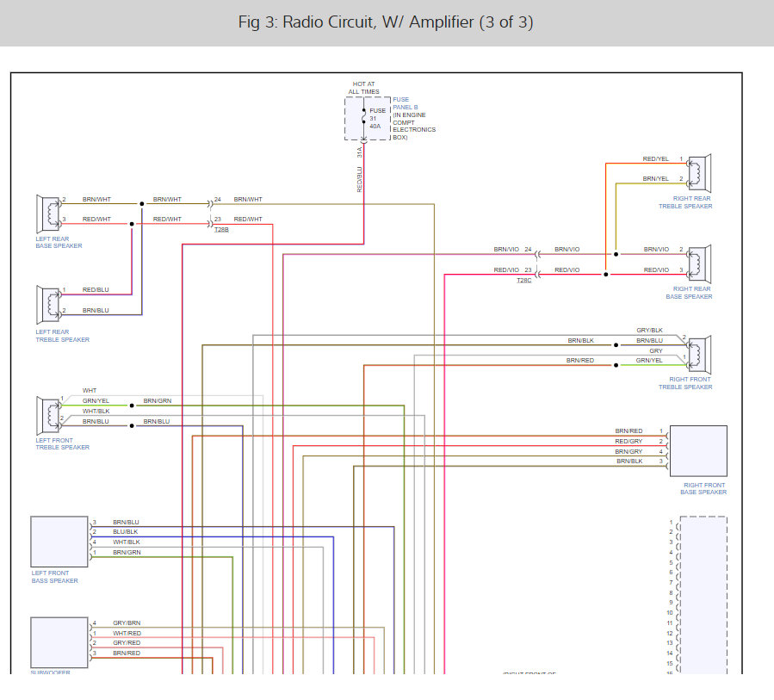
Task: Click the 'BLU/BLK' wire label
Action: [126, 531]
